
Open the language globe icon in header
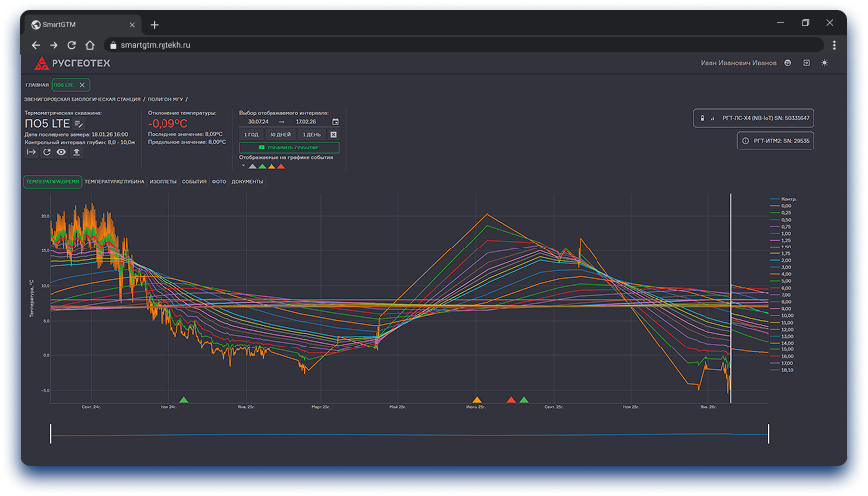pyautogui.click(x=787, y=63)
